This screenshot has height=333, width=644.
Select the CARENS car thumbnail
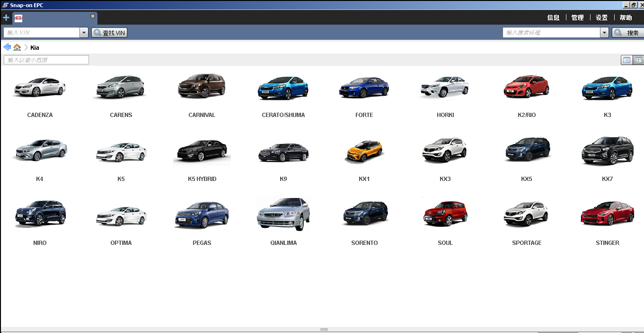[x=121, y=87]
